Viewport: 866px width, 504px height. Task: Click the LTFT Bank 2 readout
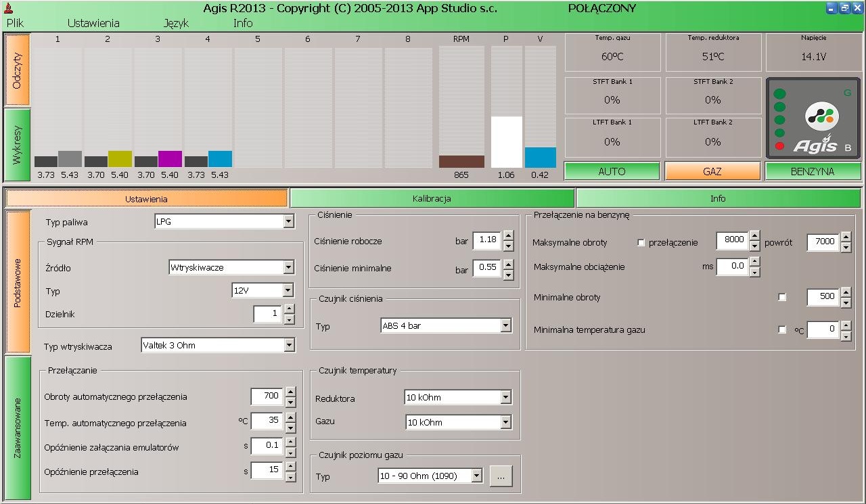tap(713, 137)
